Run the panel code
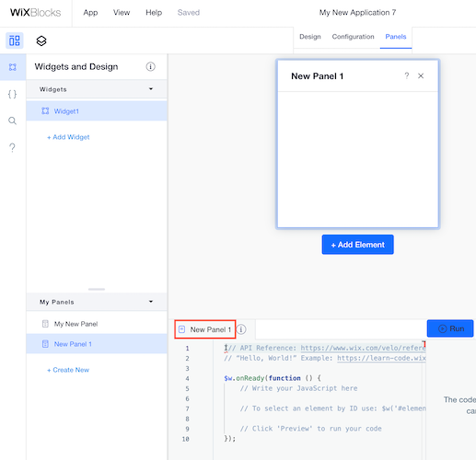Screen dimensions: 476x460 pyautogui.click(x=450, y=328)
